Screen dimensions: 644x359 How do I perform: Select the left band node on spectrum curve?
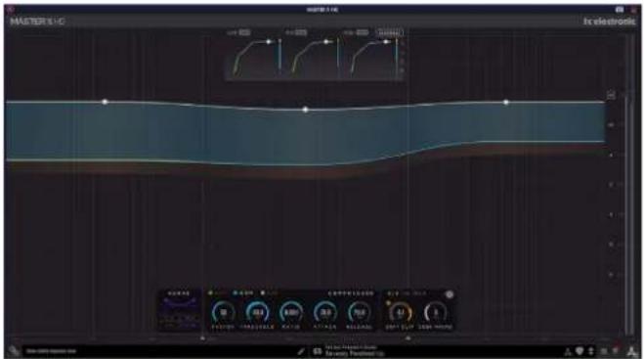(x=106, y=102)
